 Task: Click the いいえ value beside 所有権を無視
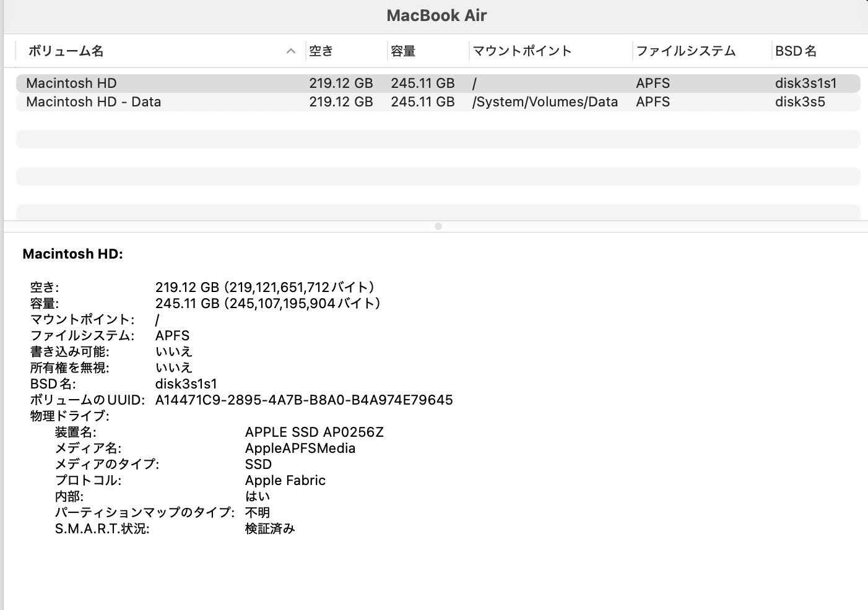pyautogui.click(x=174, y=367)
